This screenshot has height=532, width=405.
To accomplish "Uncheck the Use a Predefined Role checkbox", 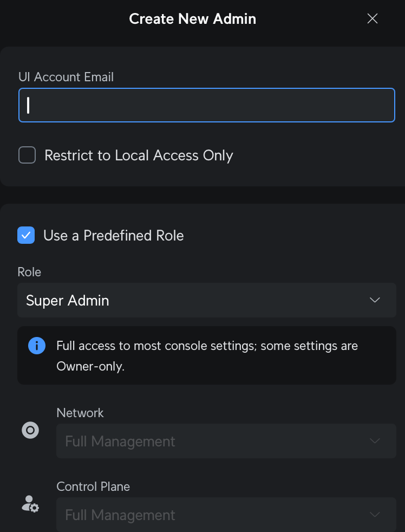I will [x=26, y=236].
